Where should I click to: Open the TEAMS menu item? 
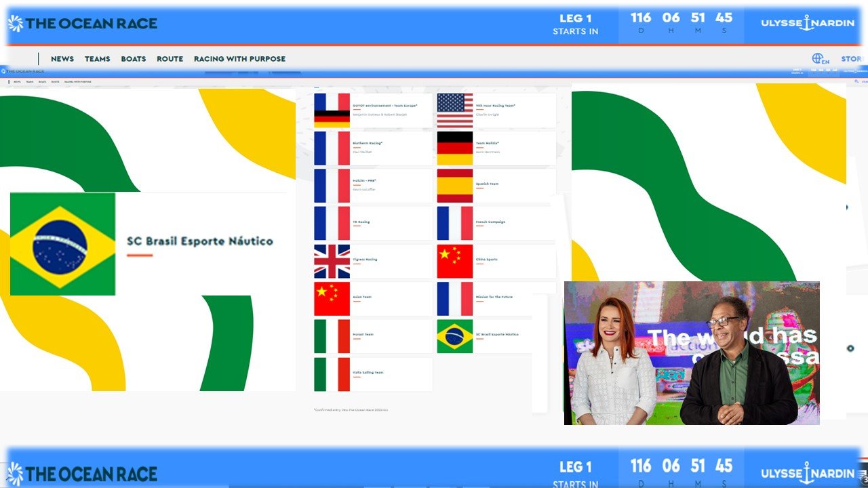[97, 59]
